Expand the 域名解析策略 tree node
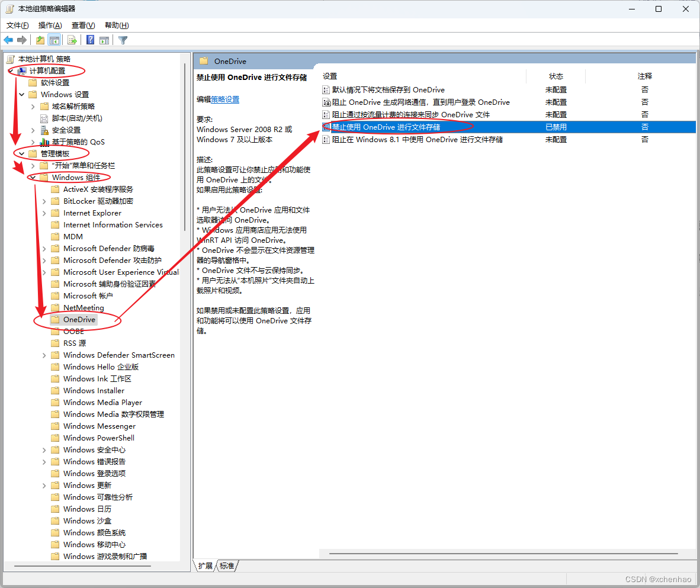 (33, 107)
